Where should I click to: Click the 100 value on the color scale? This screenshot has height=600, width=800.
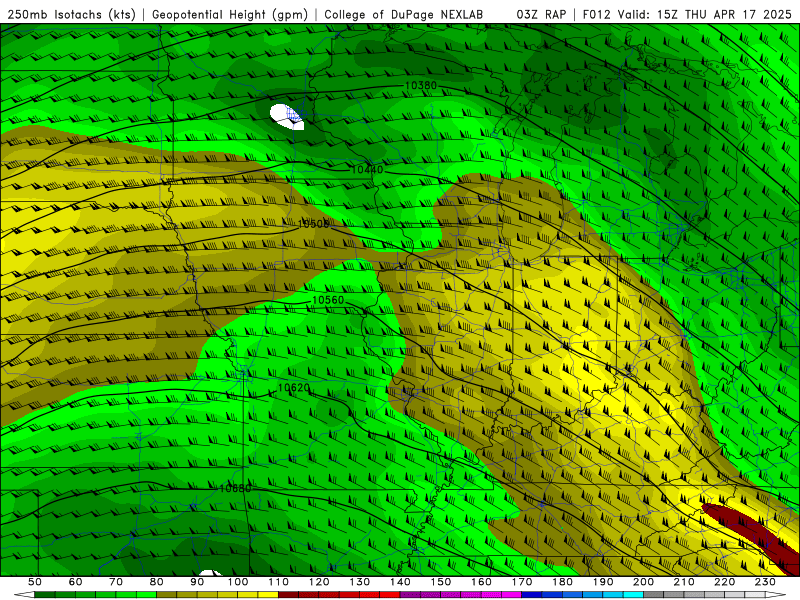(238, 582)
